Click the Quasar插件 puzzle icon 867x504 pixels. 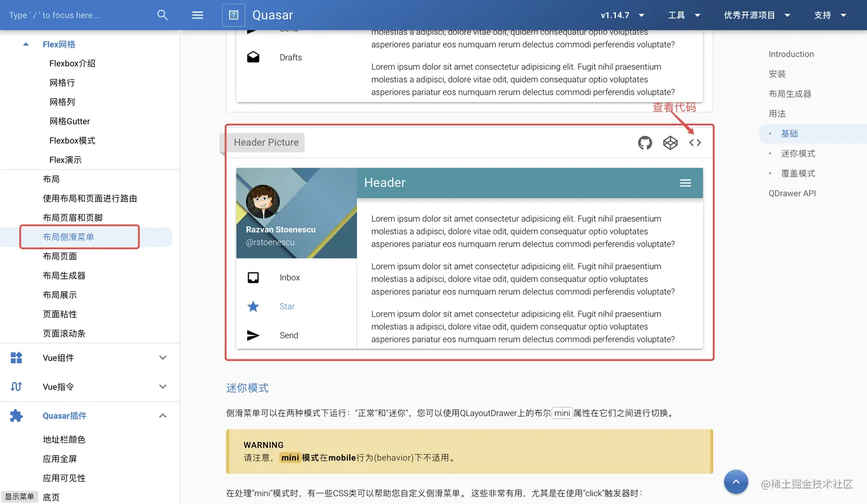tap(16, 416)
